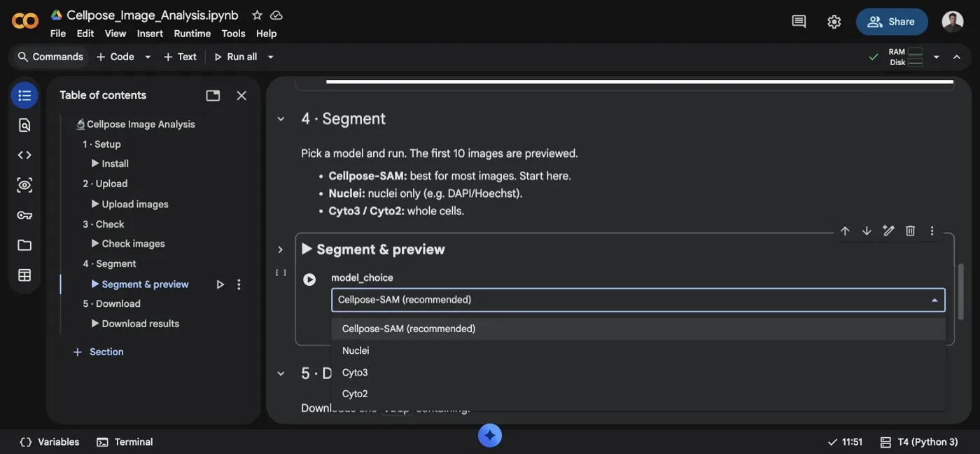The image size is (980, 454).
Task: Open the Edit menu
Action: point(85,34)
